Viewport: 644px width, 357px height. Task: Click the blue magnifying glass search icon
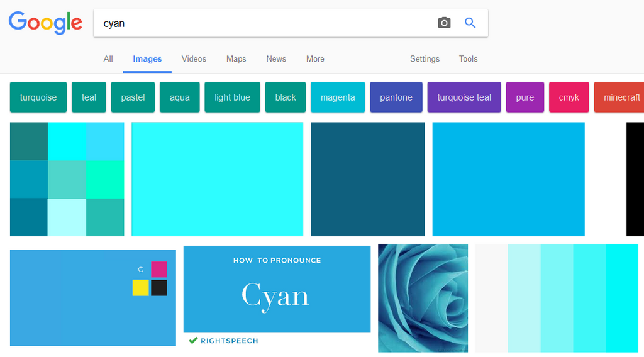470,23
